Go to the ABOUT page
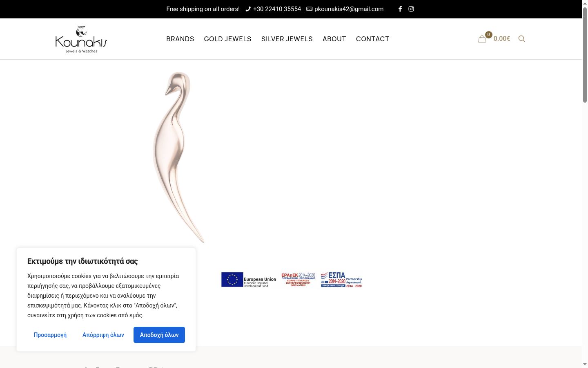Screen dimensions: 588x368 334,39
